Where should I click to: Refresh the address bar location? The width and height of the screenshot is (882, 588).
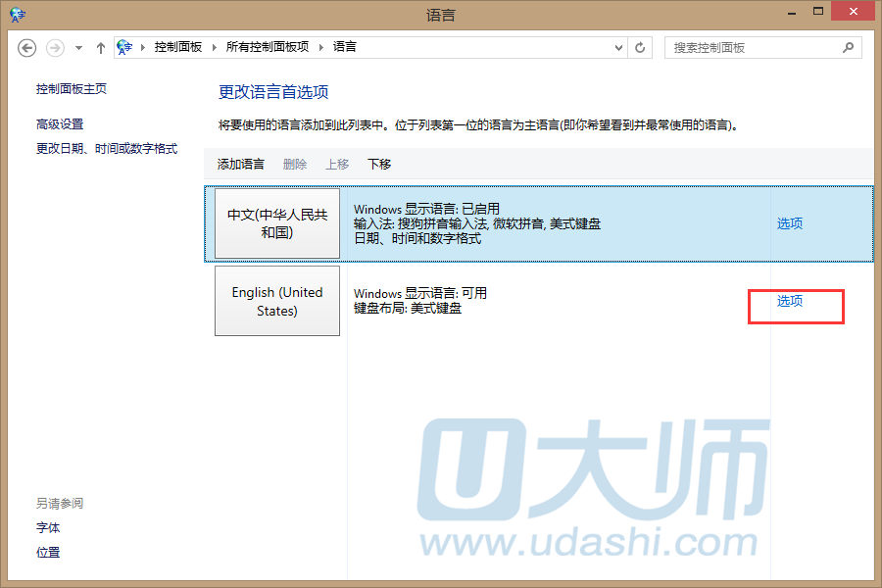pyautogui.click(x=641, y=47)
